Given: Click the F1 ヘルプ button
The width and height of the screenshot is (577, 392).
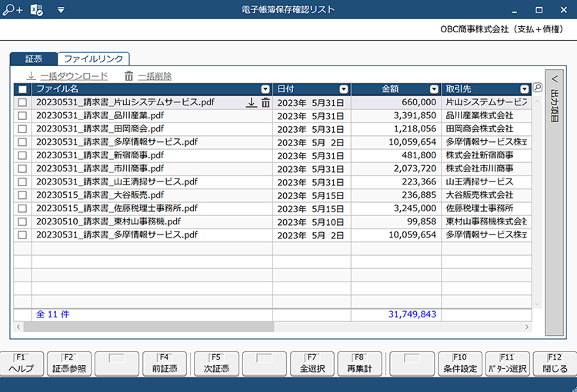Looking at the screenshot, I should click(22, 364).
